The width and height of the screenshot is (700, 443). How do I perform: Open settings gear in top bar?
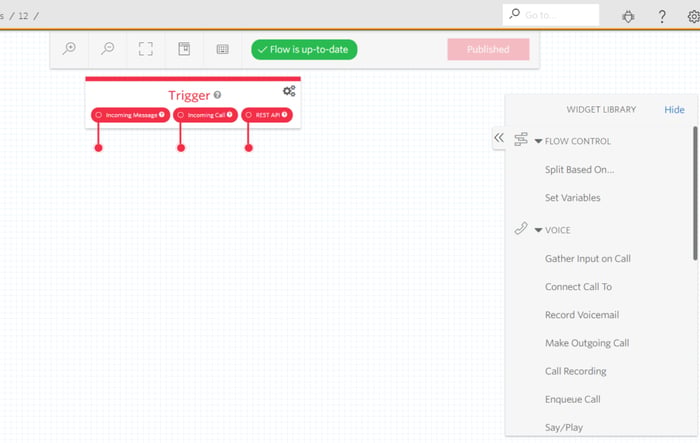pos(694,17)
